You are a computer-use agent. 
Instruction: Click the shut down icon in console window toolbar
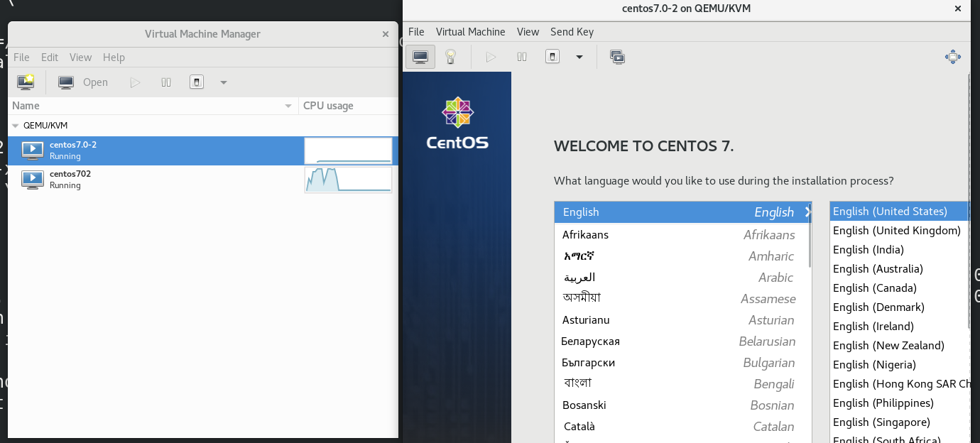point(552,57)
